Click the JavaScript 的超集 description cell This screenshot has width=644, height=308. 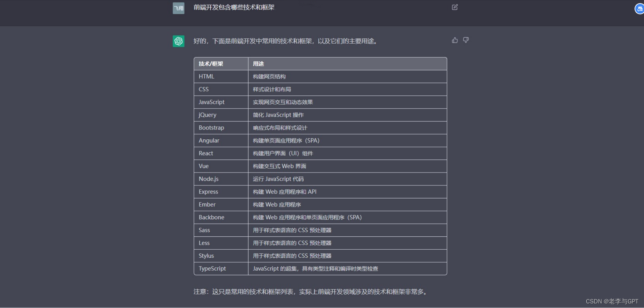[x=348, y=269]
